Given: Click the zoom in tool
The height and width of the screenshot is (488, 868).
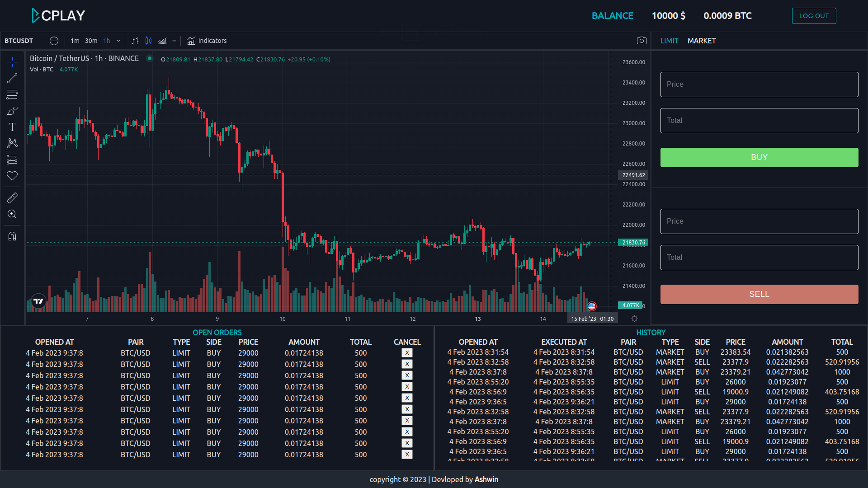Looking at the screenshot, I should (12, 214).
